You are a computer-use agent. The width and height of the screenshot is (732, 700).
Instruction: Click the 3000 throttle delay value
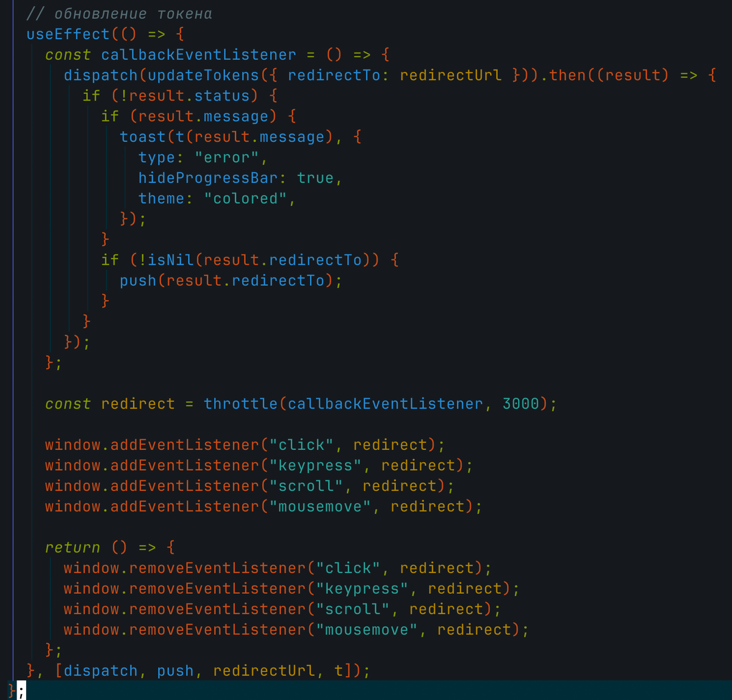(521, 404)
